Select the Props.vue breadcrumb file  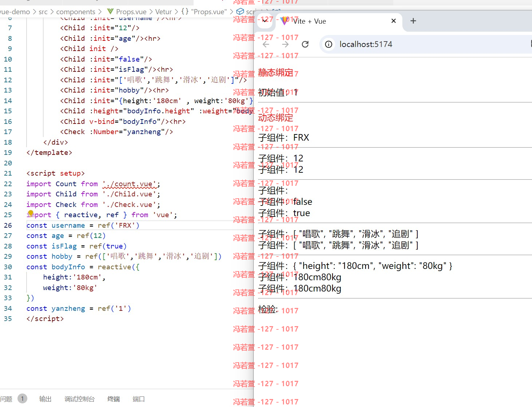click(x=131, y=12)
